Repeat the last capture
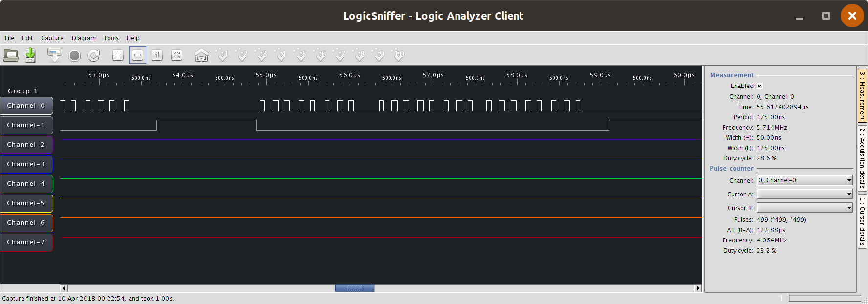The image size is (868, 304). point(94,55)
